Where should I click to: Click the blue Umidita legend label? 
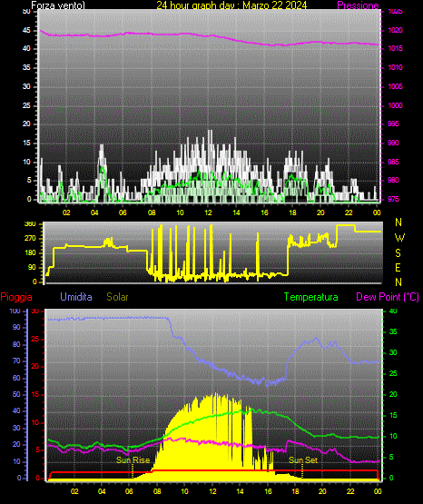coord(76,297)
